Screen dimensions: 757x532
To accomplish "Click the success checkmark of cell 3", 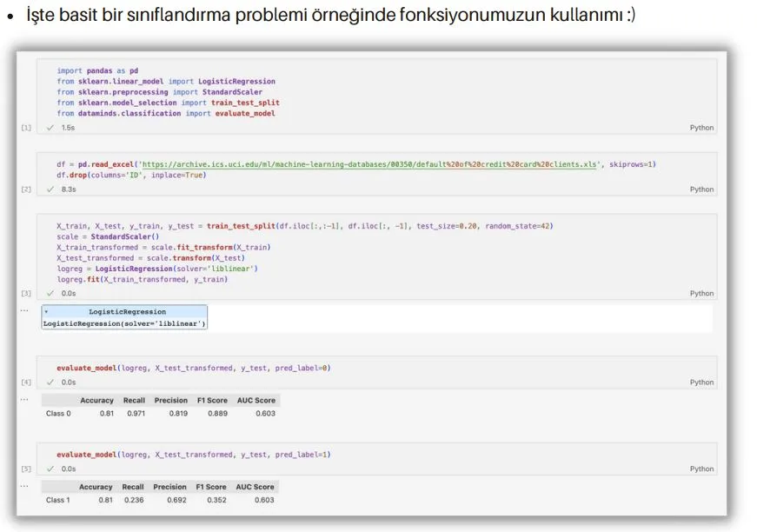I will (x=50, y=294).
